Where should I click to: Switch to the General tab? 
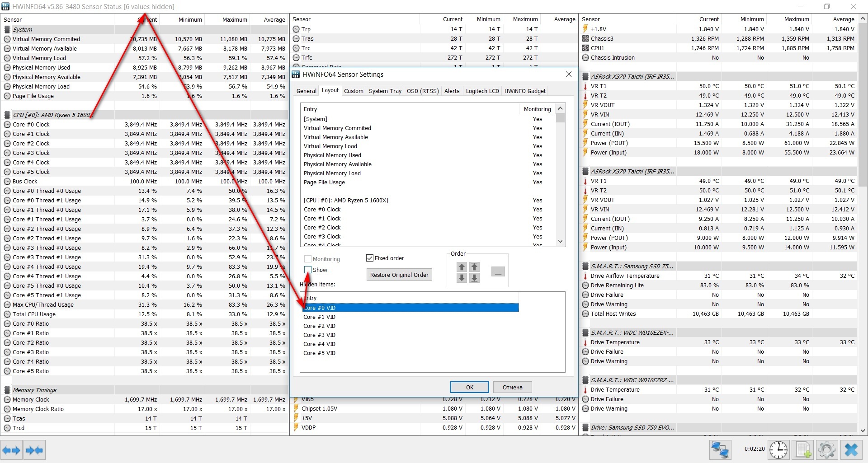click(x=307, y=91)
